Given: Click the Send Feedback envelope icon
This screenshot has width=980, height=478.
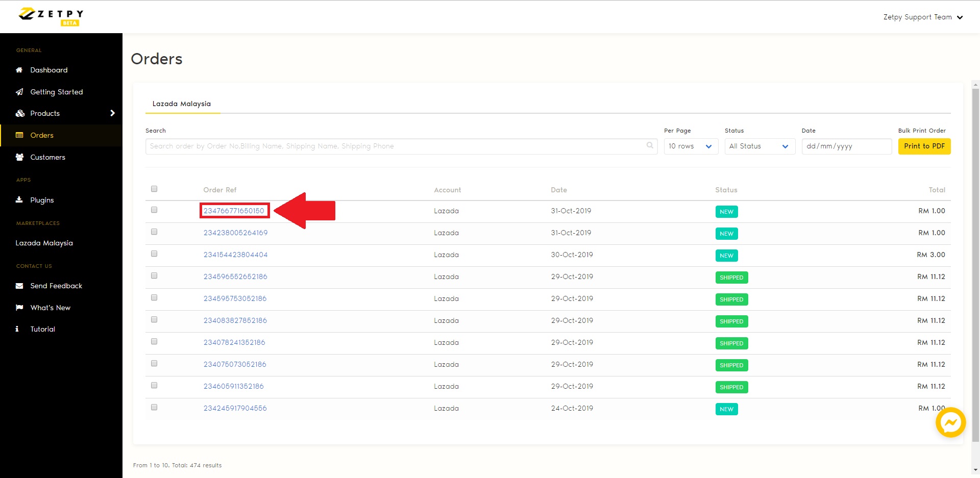Looking at the screenshot, I should click(x=19, y=286).
